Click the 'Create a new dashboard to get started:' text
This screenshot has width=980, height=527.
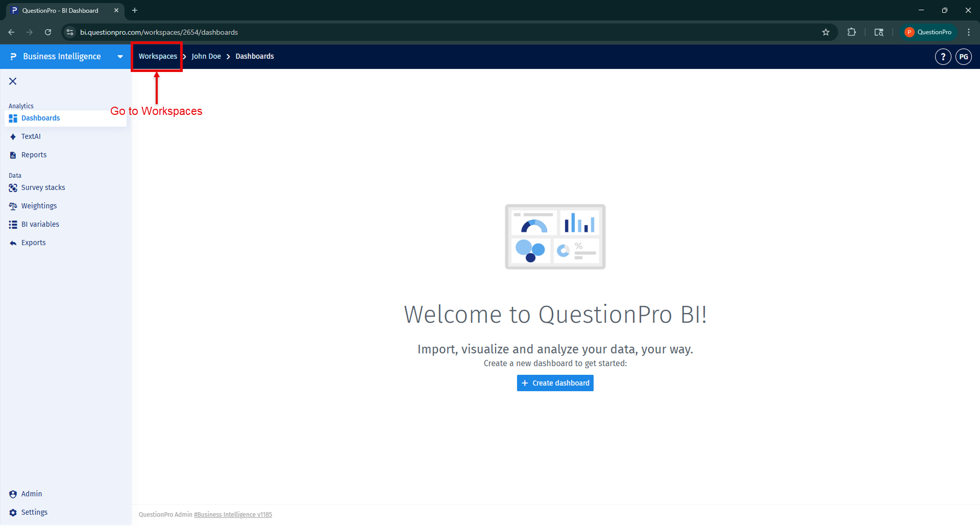pyautogui.click(x=555, y=364)
